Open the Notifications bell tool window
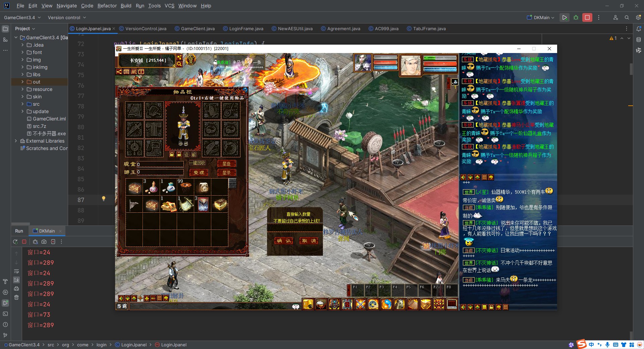 point(639,29)
